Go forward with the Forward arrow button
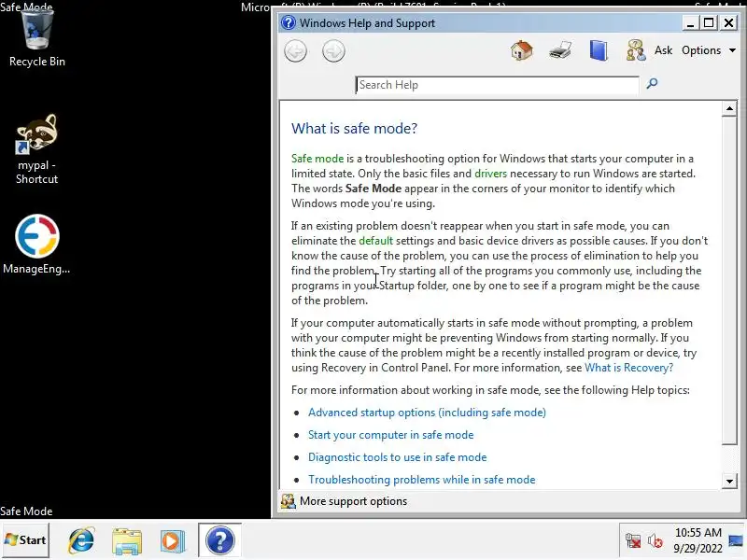This screenshot has width=747, height=560. pyautogui.click(x=333, y=51)
